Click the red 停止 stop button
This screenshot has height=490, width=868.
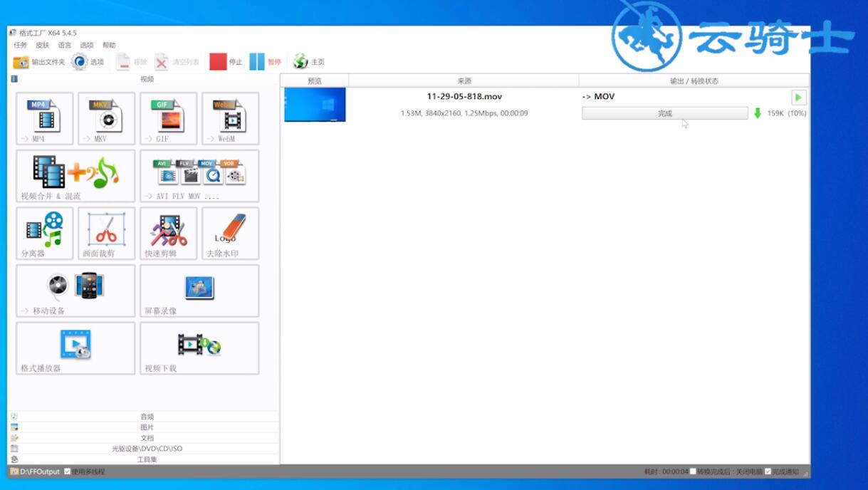tap(226, 62)
